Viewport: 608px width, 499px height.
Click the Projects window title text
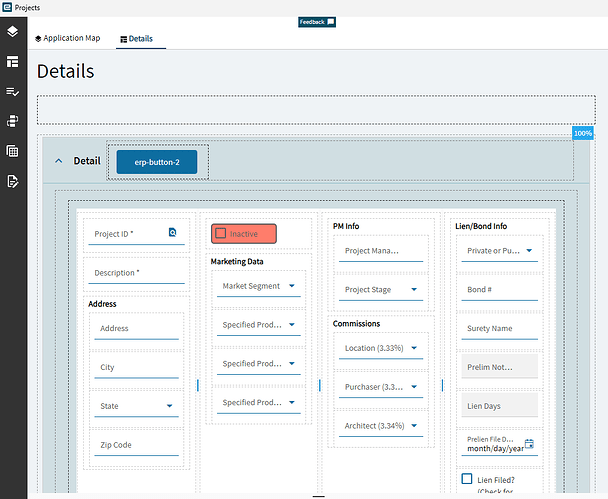27,7
